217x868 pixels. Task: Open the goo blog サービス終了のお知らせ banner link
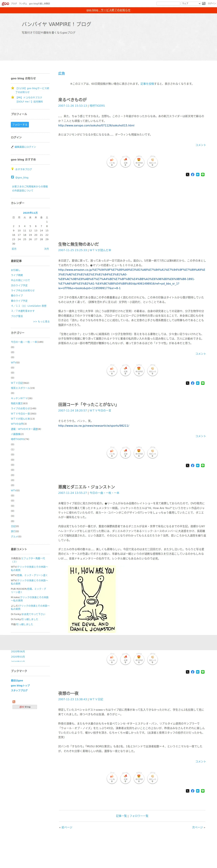tap(108, 10)
